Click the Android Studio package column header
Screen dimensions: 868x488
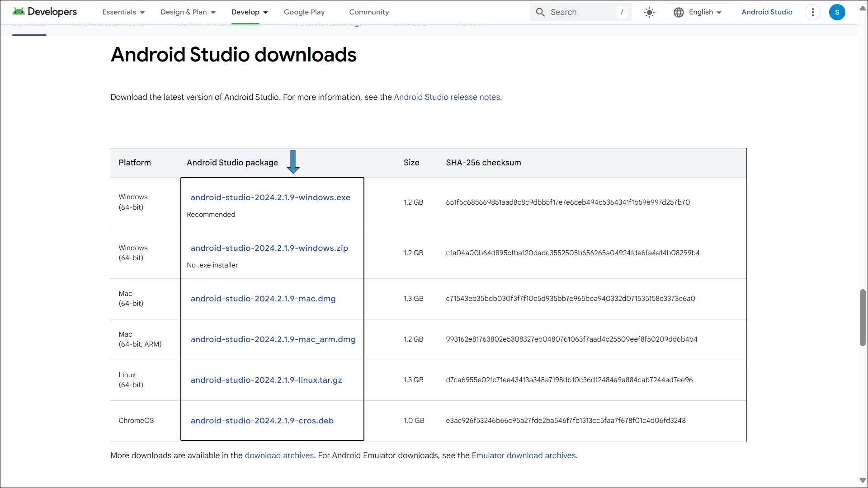pyautogui.click(x=232, y=163)
